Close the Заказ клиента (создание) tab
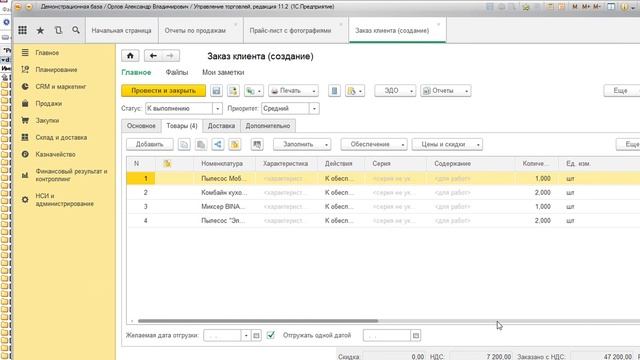The image size is (640, 360). point(439,24)
